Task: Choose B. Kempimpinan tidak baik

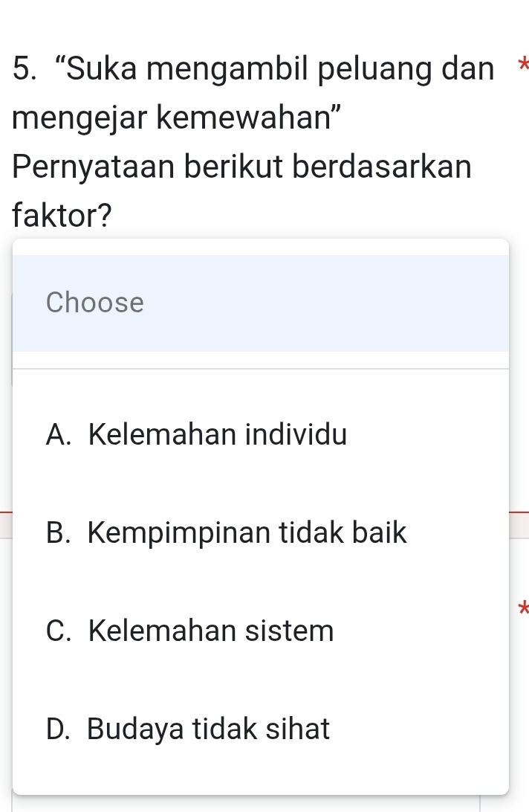Action: point(226,533)
